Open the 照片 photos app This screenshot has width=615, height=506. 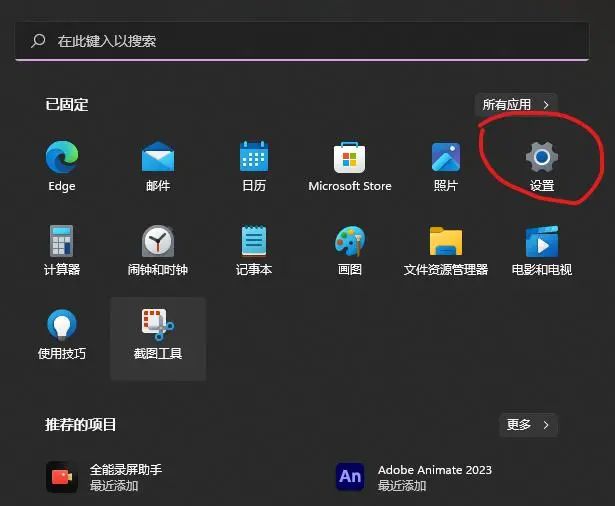click(x=446, y=166)
